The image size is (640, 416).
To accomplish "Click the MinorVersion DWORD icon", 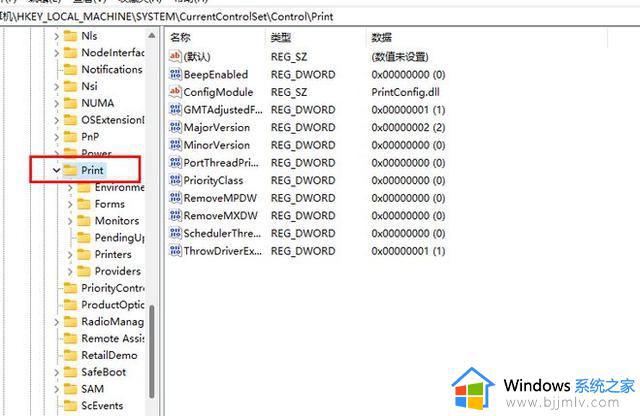I will pyautogui.click(x=175, y=145).
